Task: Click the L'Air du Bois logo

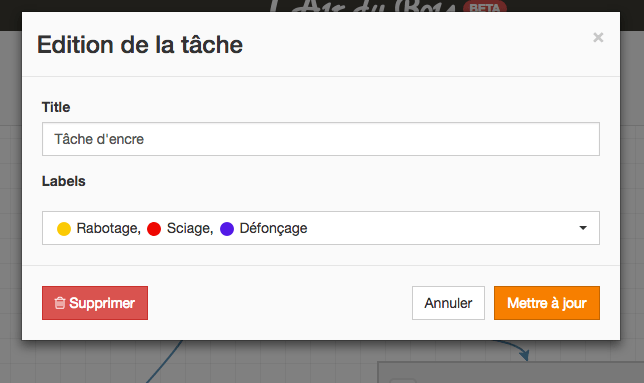Action: coord(363,7)
